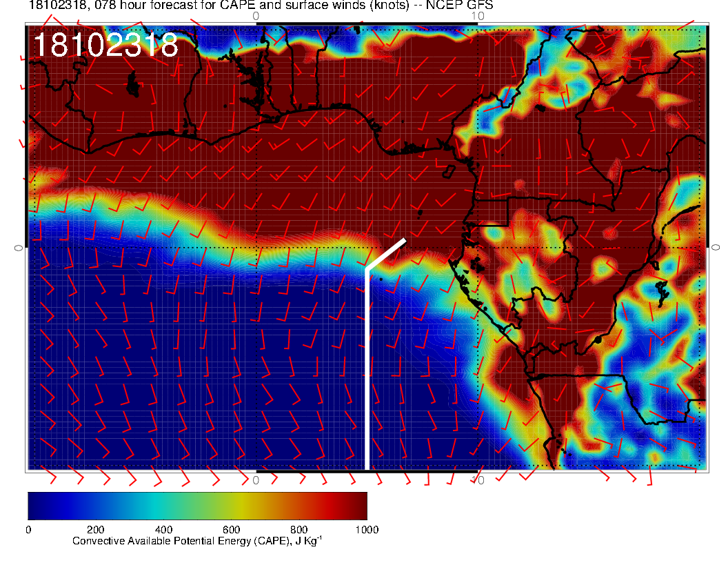Select the 200 tick label under colorbar
The image size is (728, 563).
click(95, 530)
